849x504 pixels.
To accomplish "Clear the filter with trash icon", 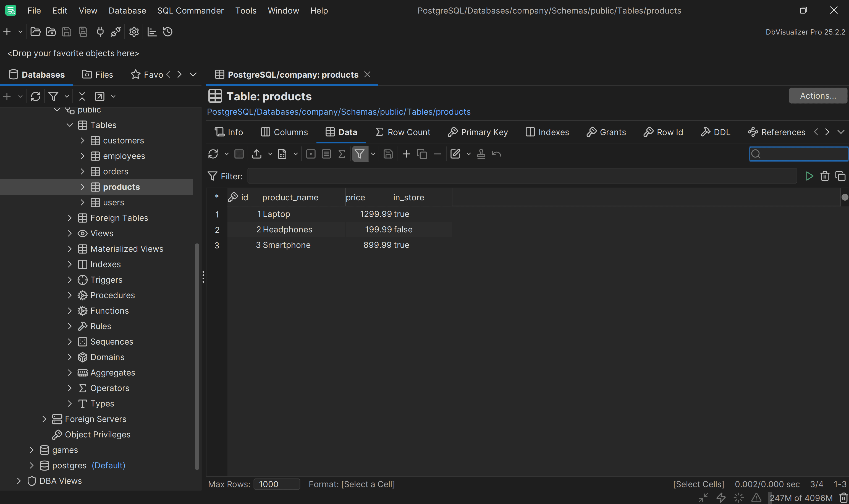I will (x=825, y=176).
